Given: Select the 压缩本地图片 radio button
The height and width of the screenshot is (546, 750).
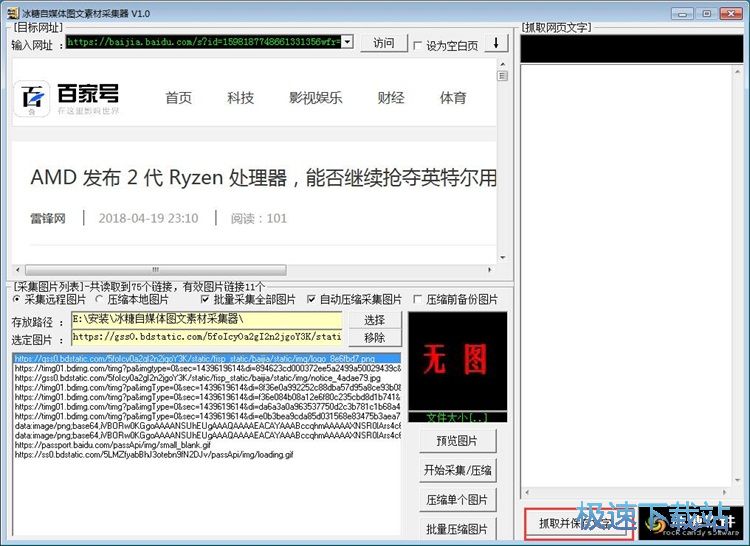Looking at the screenshot, I should coord(99,299).
